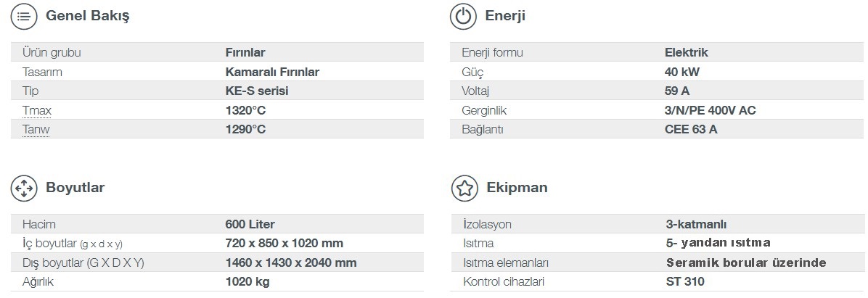Image resolution: width=868 pixels, height=298 pixels.
Task: Select the Ekipman section heading
Action: coord(517,187)
